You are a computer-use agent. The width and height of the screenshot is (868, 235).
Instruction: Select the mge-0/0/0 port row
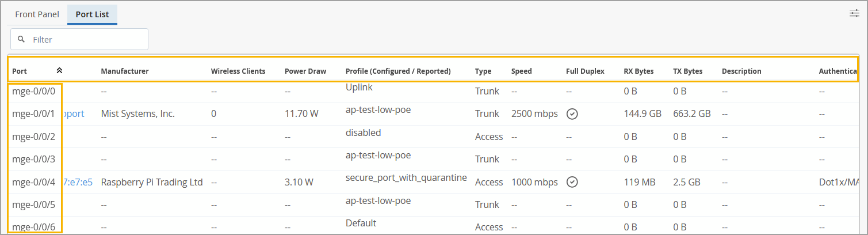tap(33, 91)
